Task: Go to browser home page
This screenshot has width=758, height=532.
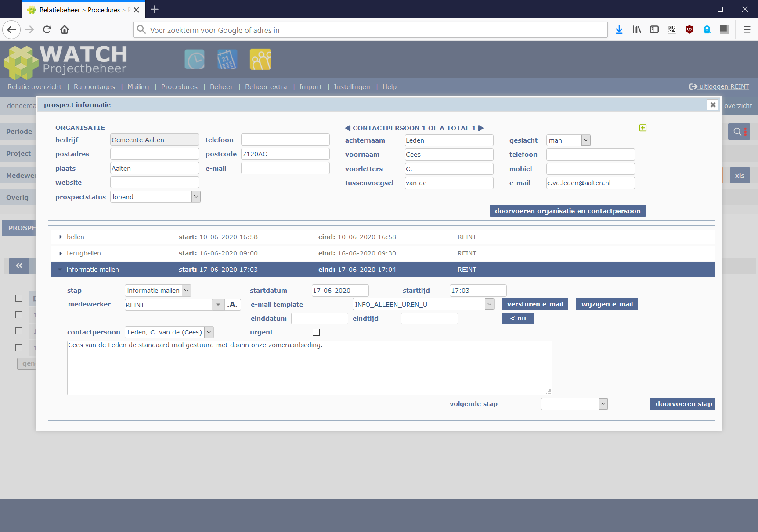Action: pyautogui.click(x=65, y=29)
